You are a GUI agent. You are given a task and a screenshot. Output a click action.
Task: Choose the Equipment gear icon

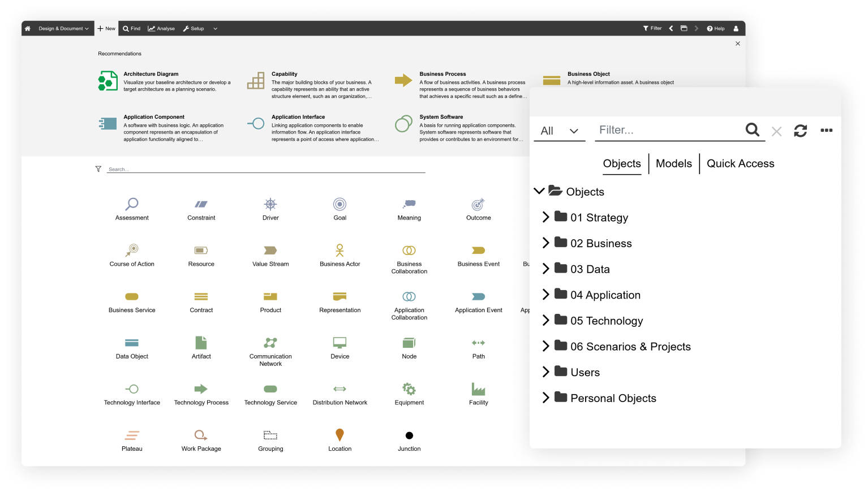pos(409,389)
